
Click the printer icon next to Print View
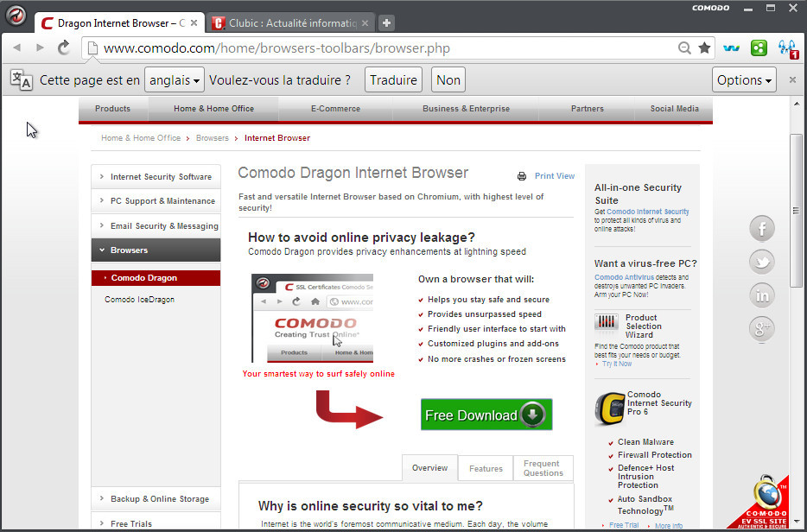(521, 176)
